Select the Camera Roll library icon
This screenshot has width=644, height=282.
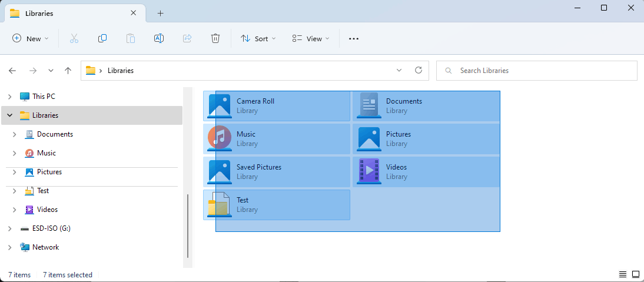point(220,106)
